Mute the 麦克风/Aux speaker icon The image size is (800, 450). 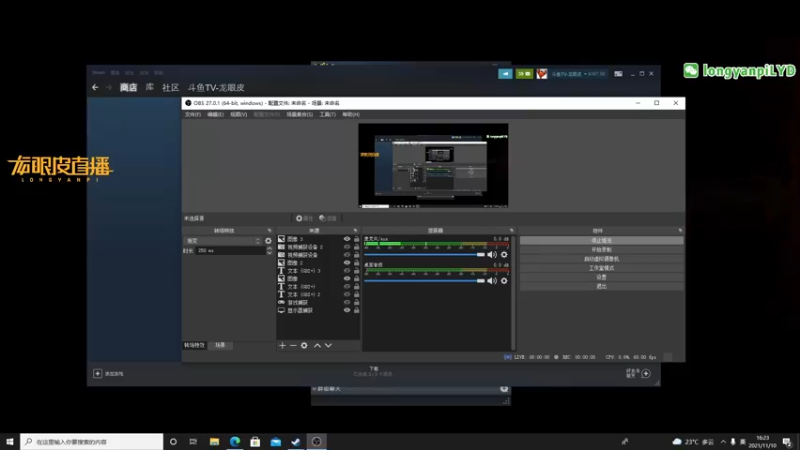click(x=492, y=255)
